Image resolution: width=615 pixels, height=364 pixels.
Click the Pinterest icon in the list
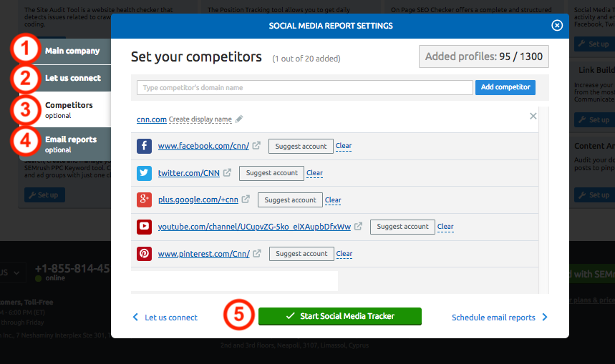(144, 254)
